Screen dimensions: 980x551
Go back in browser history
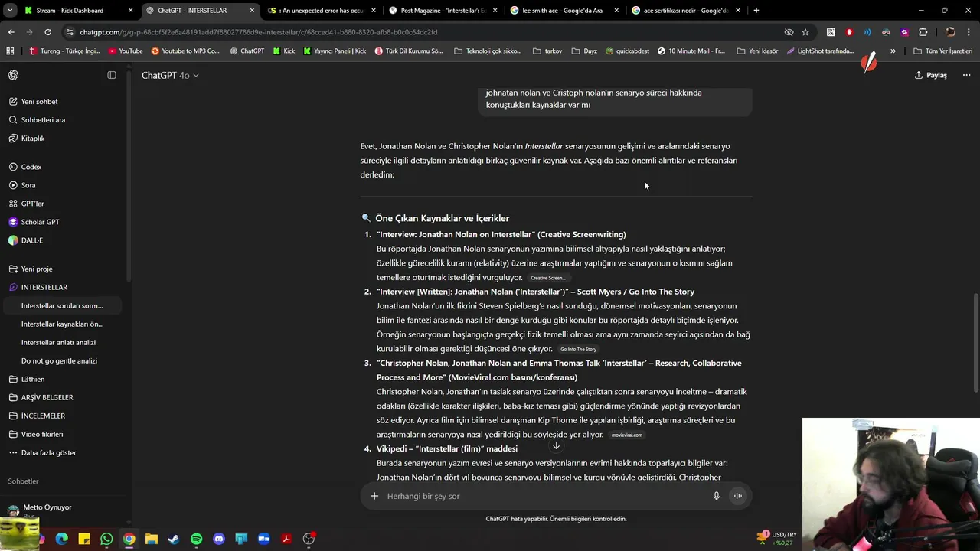[11, 32]
